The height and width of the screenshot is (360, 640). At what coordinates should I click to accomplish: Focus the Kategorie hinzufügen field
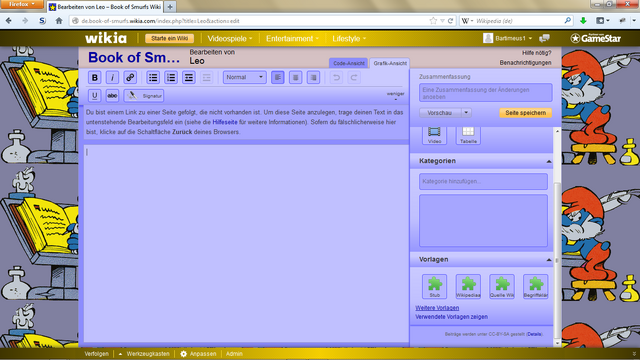[483, 181]
